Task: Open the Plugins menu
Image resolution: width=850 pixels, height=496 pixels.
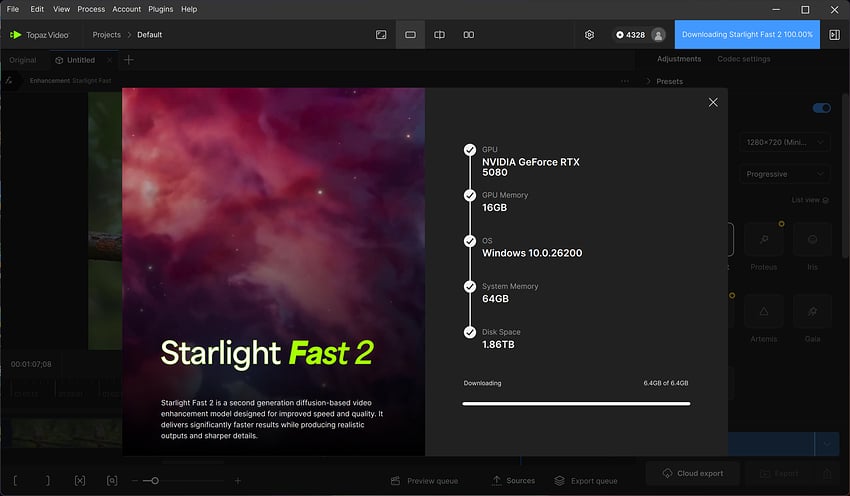Action: click(160, 9)
